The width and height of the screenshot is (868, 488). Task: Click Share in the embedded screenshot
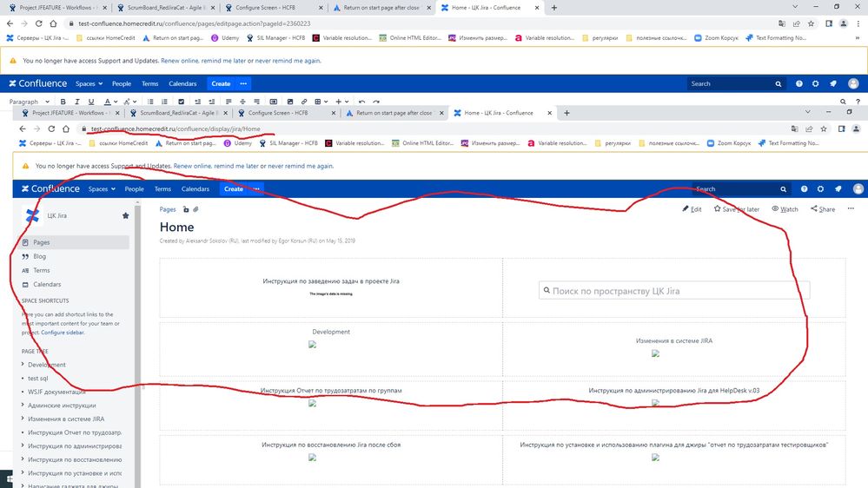(823, 209)
